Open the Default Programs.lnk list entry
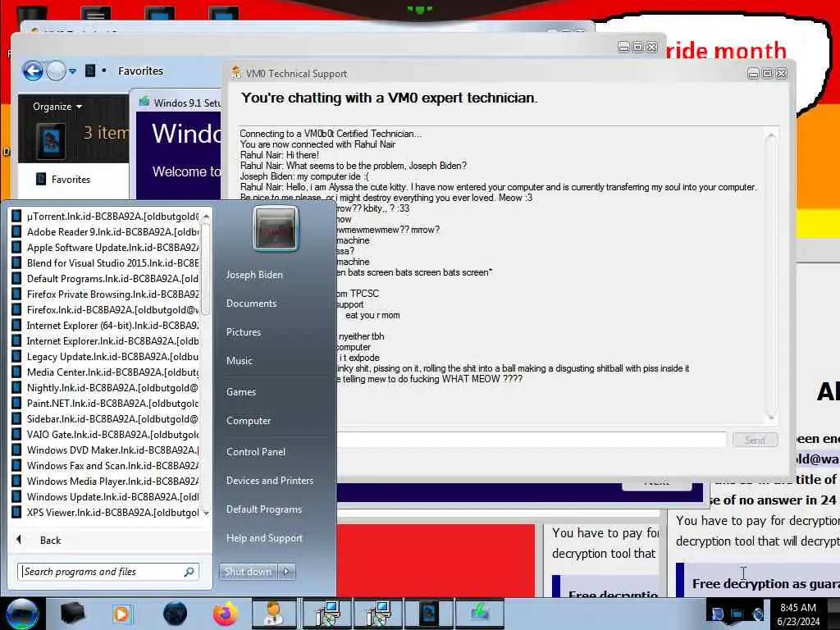840x630 pixels. pos(105,279)
